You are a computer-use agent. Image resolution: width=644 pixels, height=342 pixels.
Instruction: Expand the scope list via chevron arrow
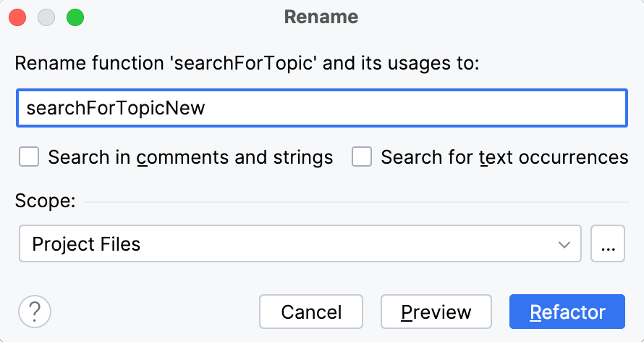click(x=564, y=244)
